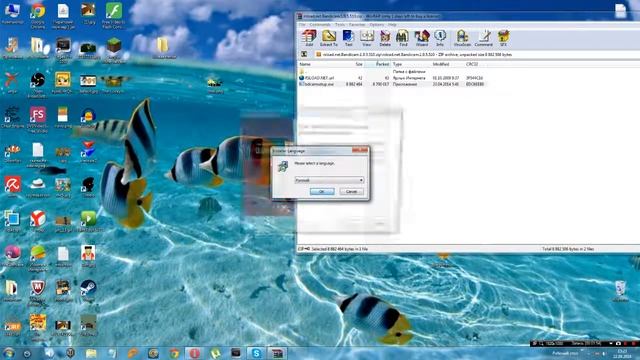This screenshot has width=640, height=360.
Task: Click the red circle icon in taskbar
Action: tap(195, 353)
